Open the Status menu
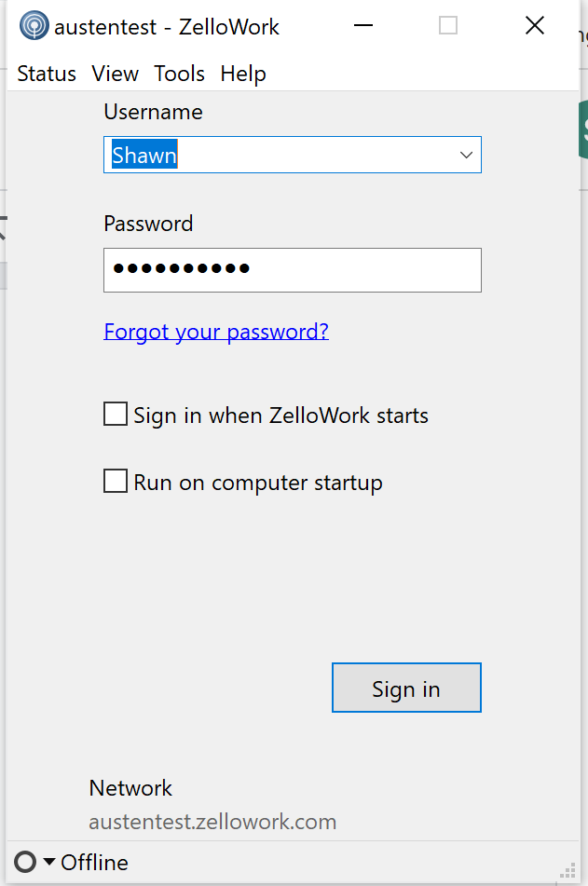Viewport: 588px width, 886px height. pyautogui.click(x=47, y=74)
